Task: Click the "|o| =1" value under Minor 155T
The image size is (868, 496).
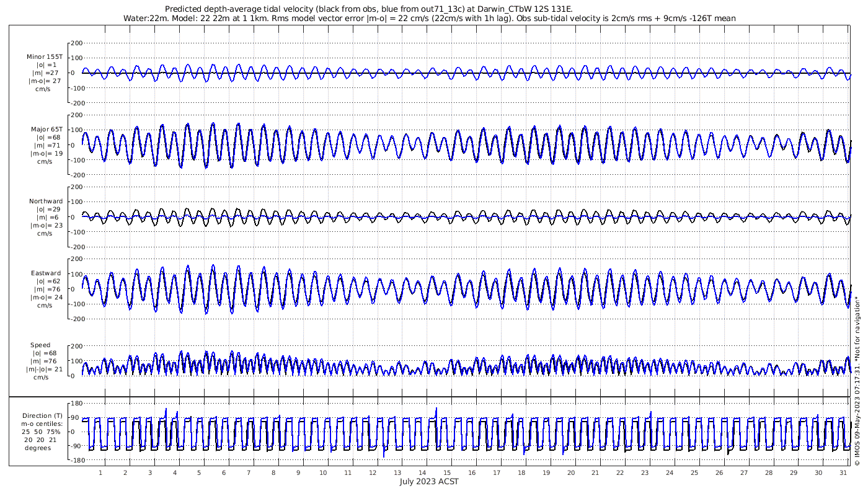Action: 46,64
